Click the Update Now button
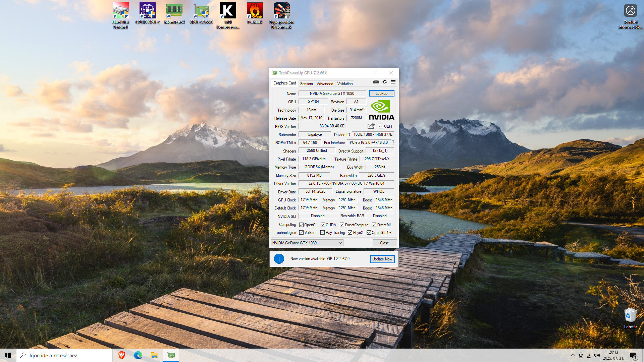This screenshot has height=362, width=644. click(x=382, y=259)
